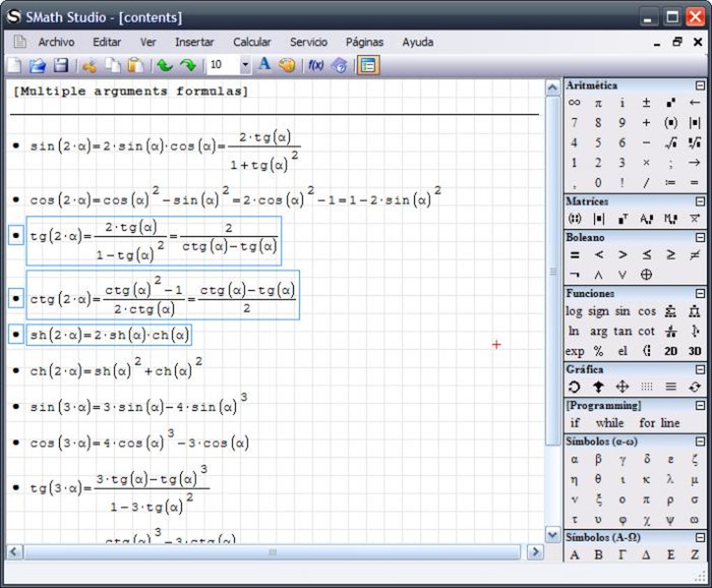
Task: Restore the inner document window
Action: (x=678, y=42)
